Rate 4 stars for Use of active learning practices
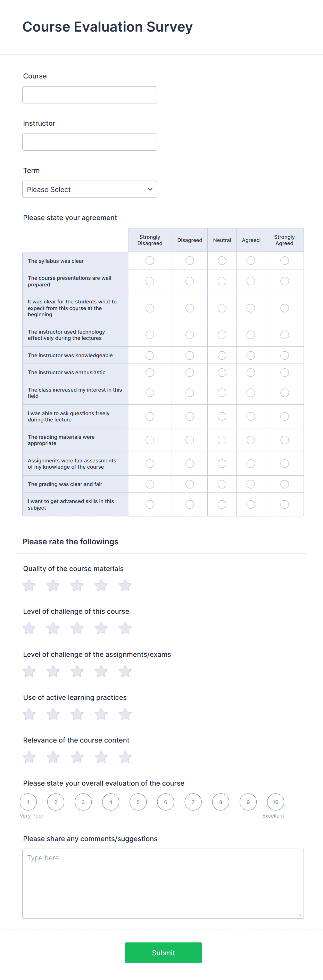Screen dimensions: 323x980 (101, 714)
